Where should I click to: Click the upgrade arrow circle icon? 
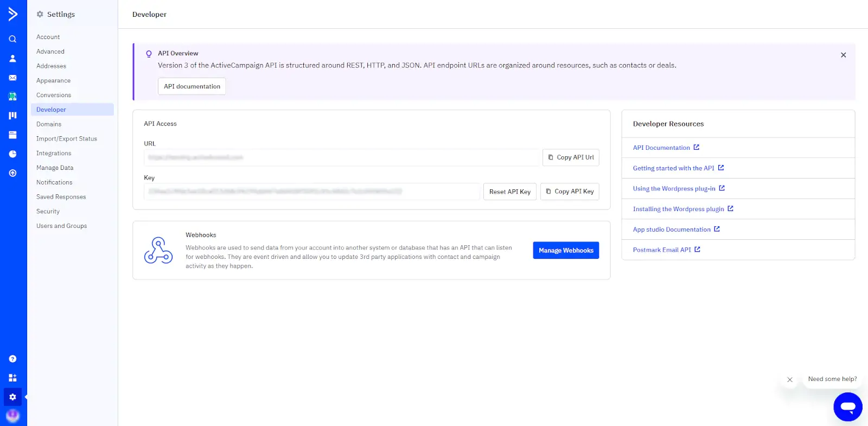tap(12, 173)
